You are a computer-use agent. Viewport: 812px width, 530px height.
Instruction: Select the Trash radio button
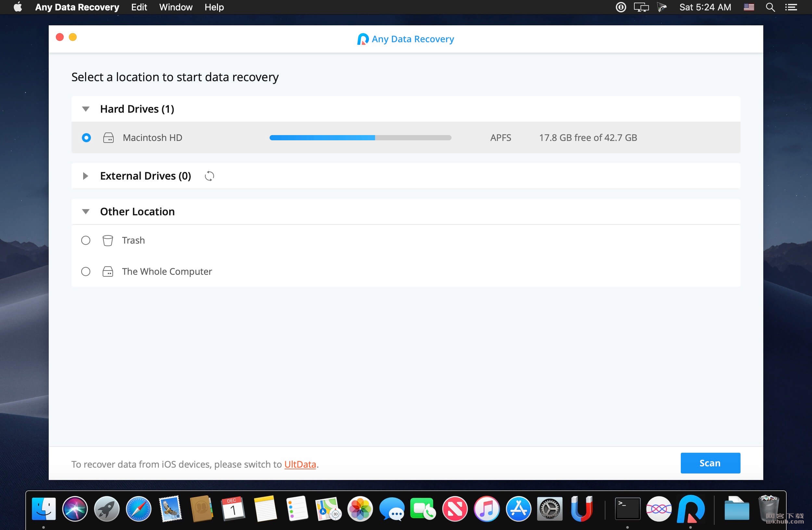pos(86,240)
